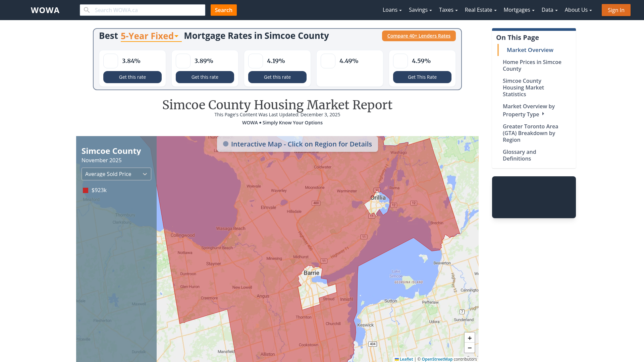The height and width of the screenshot is (362, 644).
Task: Click the Leaflet attribution icon
Action: tap(396, 359)
